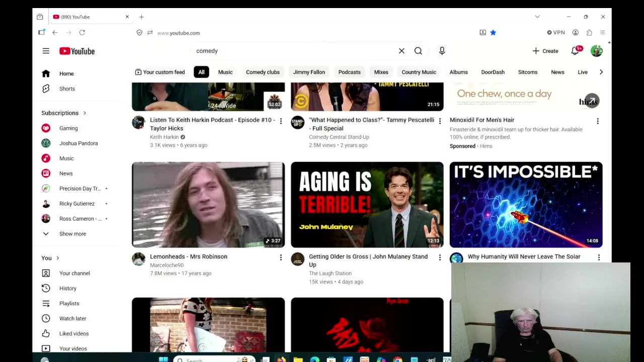Switch to the Podcasts chip
This screenshot has width=644, height=362.
(x=349, y=72)
